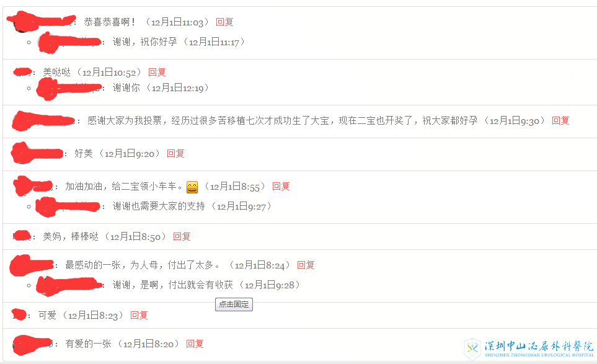597x364 pixels.
Task: Click 回复 next to 有爱的一张
Action: point(195,344)
